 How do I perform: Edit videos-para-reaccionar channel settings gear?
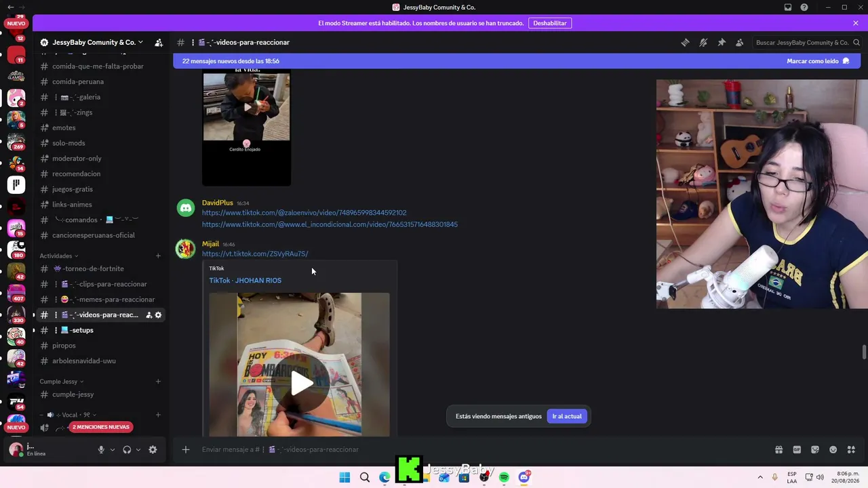159,315
